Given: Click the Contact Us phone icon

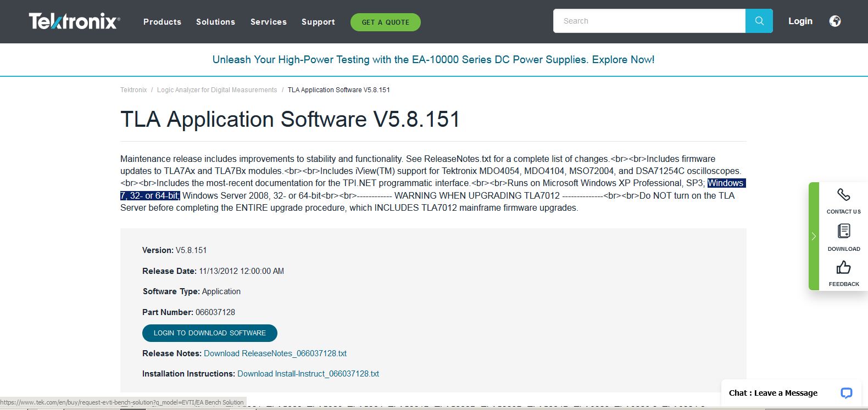Looking at the screenshot, I should (843, 195).
